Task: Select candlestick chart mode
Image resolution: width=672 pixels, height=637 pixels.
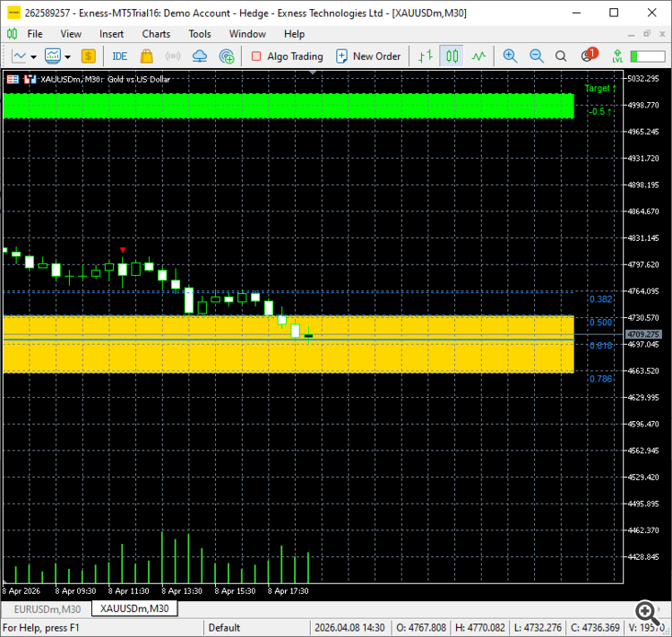Action: [452, 56]
